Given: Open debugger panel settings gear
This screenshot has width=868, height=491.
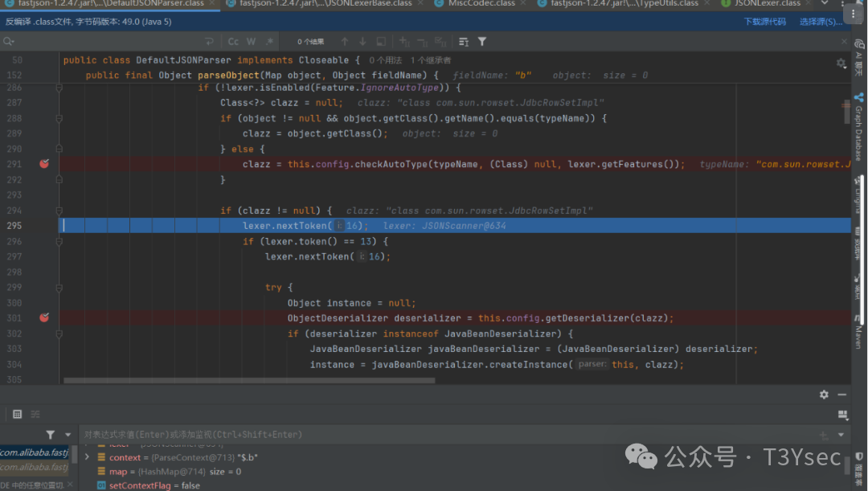Looking at the screenshot, I should tap(824, 395).
